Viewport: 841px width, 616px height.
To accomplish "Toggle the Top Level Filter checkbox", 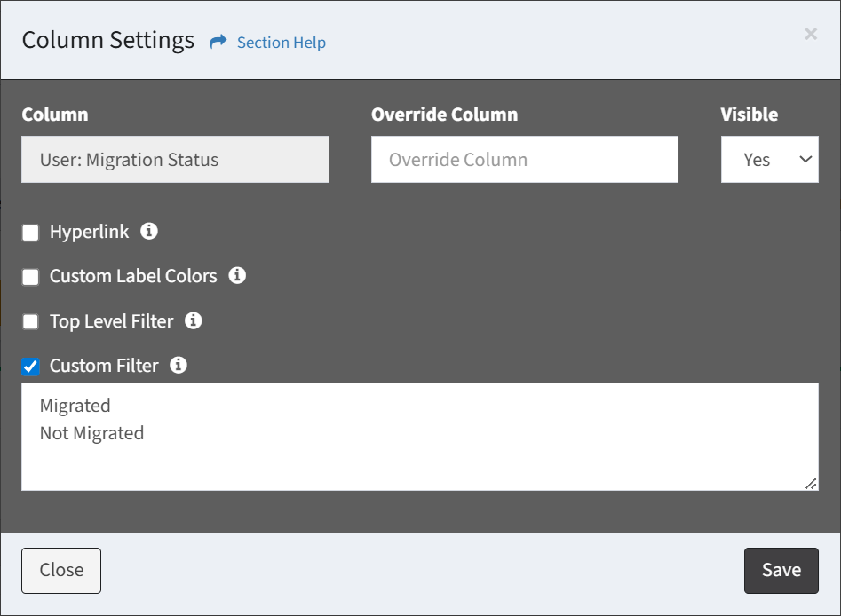I will click(30, 321).
